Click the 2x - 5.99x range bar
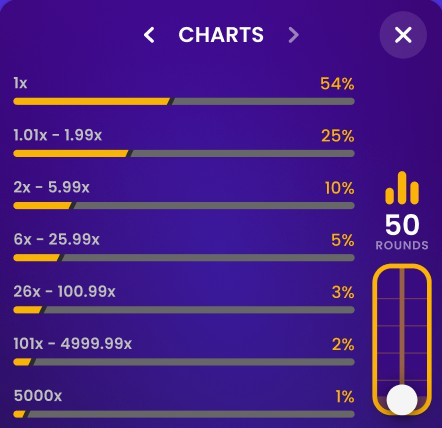Image resolution: width=442 pixels, height=428 pixels. [184, 205]
